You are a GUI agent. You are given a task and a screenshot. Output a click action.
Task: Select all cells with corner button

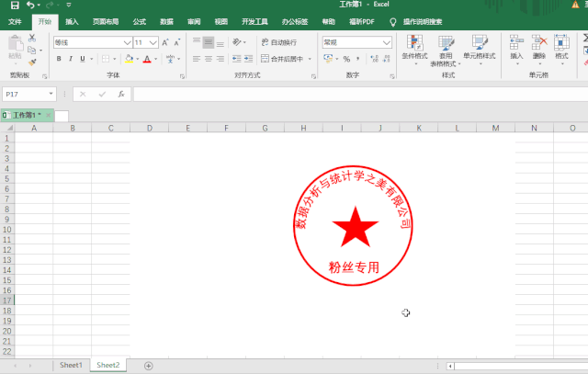[x=8, y=128]
